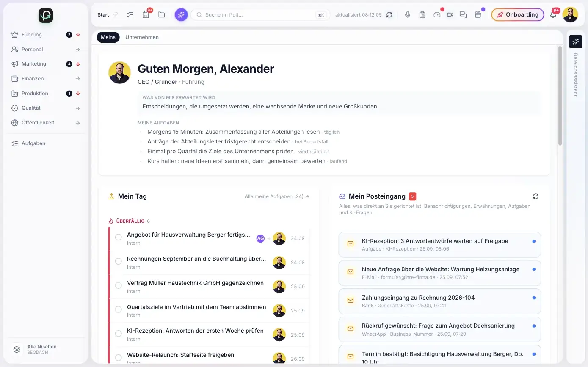The width and height of the screenshot is (588, 367).
Task: Click the link icon next to Start
Action: [115, 15]
